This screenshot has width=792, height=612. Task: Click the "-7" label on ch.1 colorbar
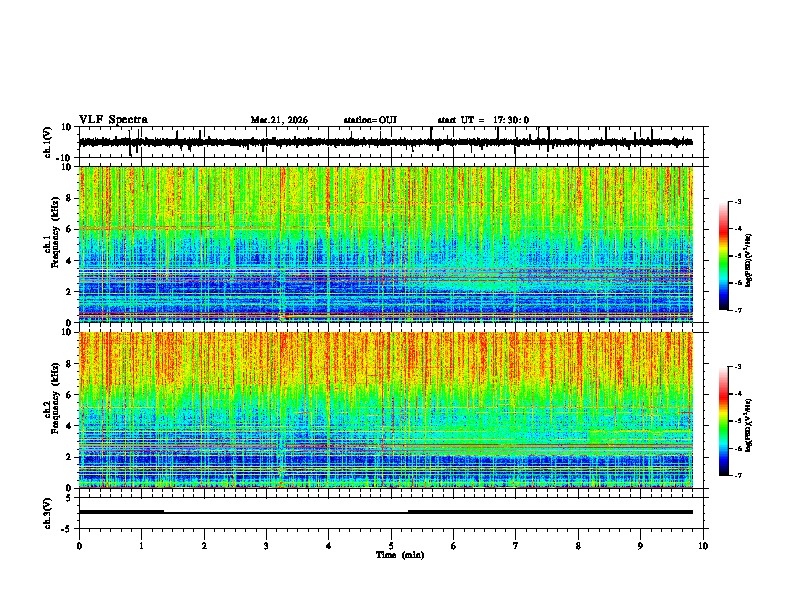point(738,310)
